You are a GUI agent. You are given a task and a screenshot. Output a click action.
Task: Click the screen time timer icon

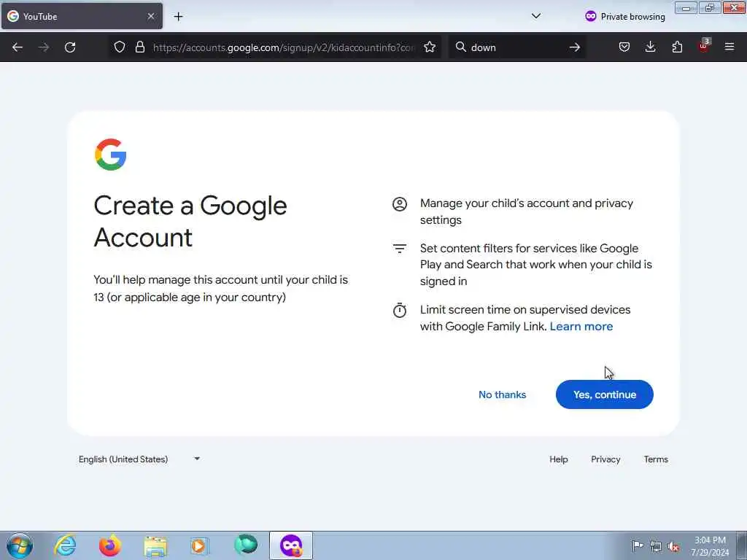click(x=400, y=310)
